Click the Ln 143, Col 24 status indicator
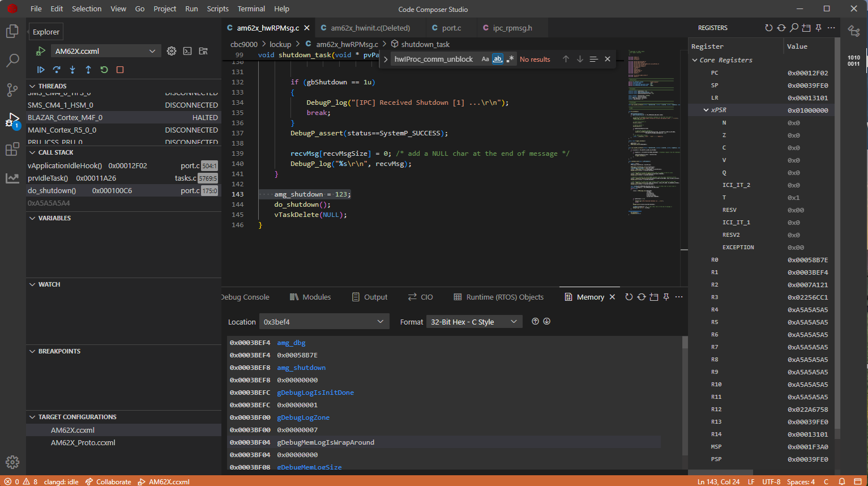Viewport: 868px width, 486px height. click(x=719, y=481)
